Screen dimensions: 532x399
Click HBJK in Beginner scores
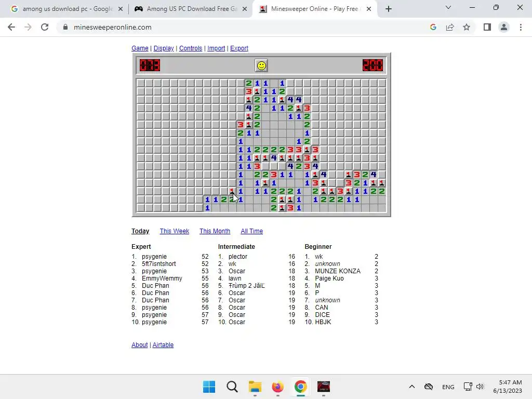pos(323,322)
